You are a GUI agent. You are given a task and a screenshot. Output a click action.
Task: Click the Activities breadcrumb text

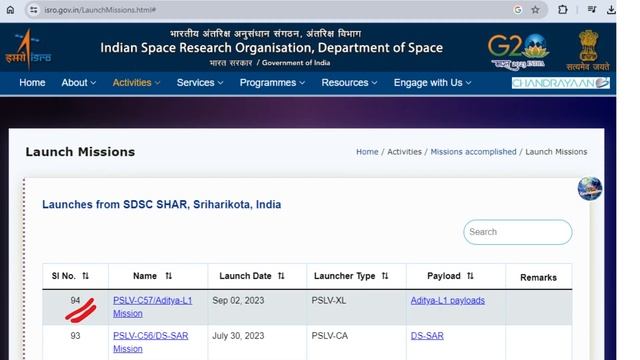pos(404,152)
